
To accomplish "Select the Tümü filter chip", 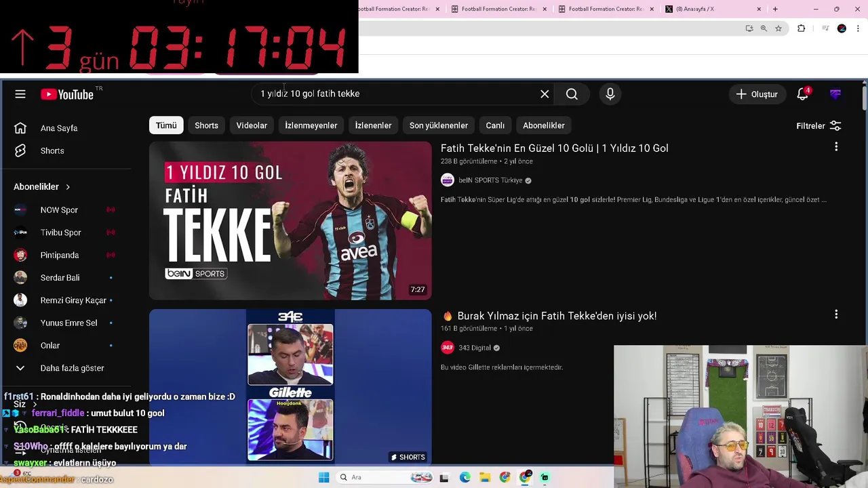I will (166, 125).
